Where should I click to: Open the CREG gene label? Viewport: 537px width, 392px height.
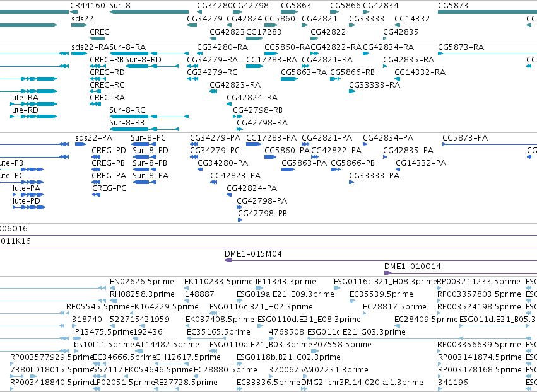point(100,32)
